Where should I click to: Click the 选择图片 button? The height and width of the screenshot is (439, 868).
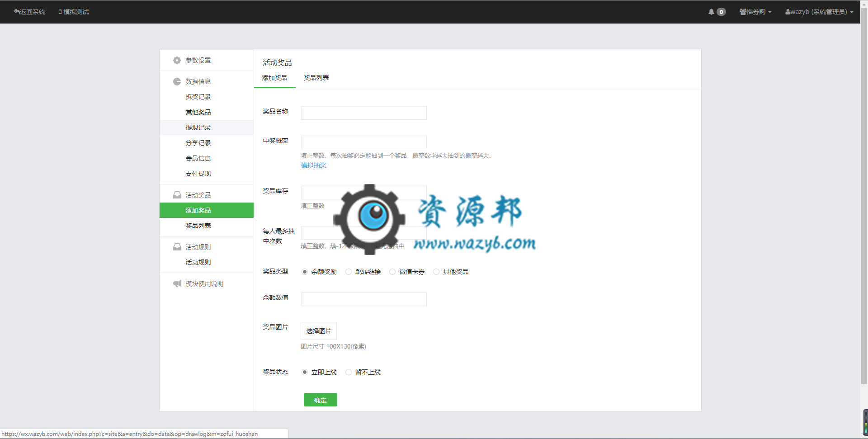coord(319,331)
